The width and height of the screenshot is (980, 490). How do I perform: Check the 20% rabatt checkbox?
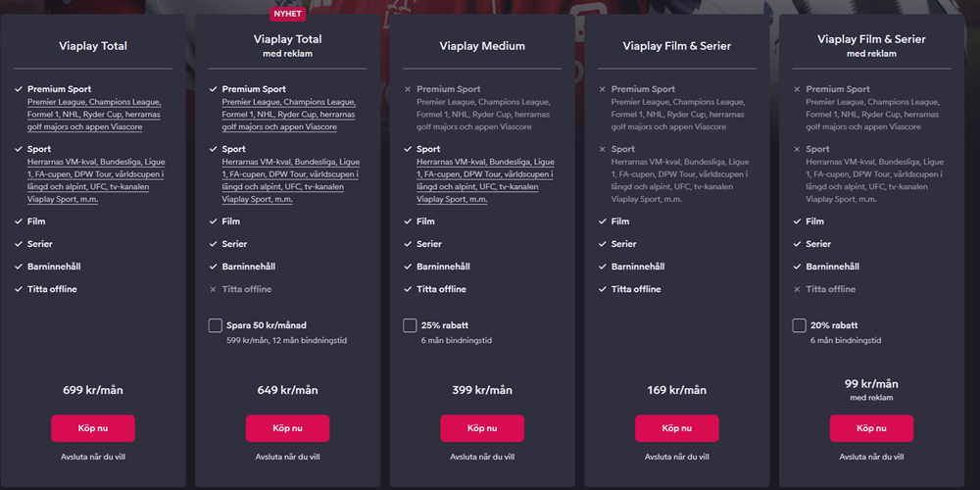[x=800, y=325]
